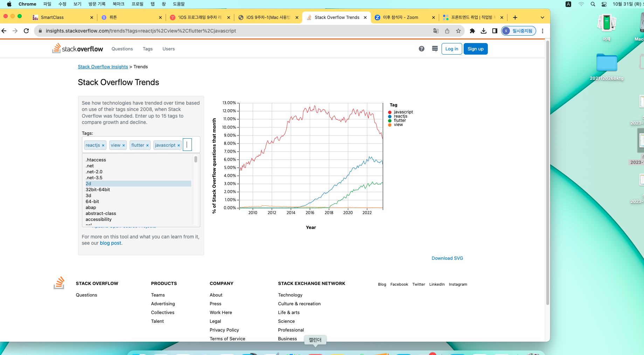The height and width of the screenshot is (355, 644).
Task: Select the 2d tag suggestion
Action: coord(138,184)
